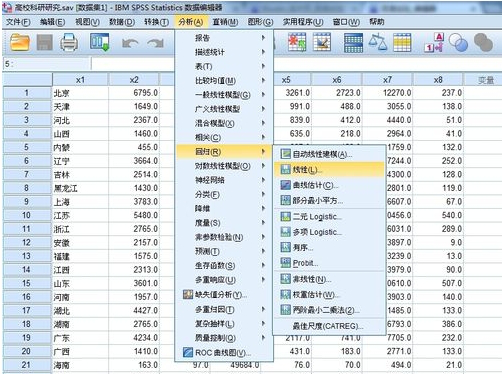
Task: Click icon beside 权重估计(W)
Action: 285,295
